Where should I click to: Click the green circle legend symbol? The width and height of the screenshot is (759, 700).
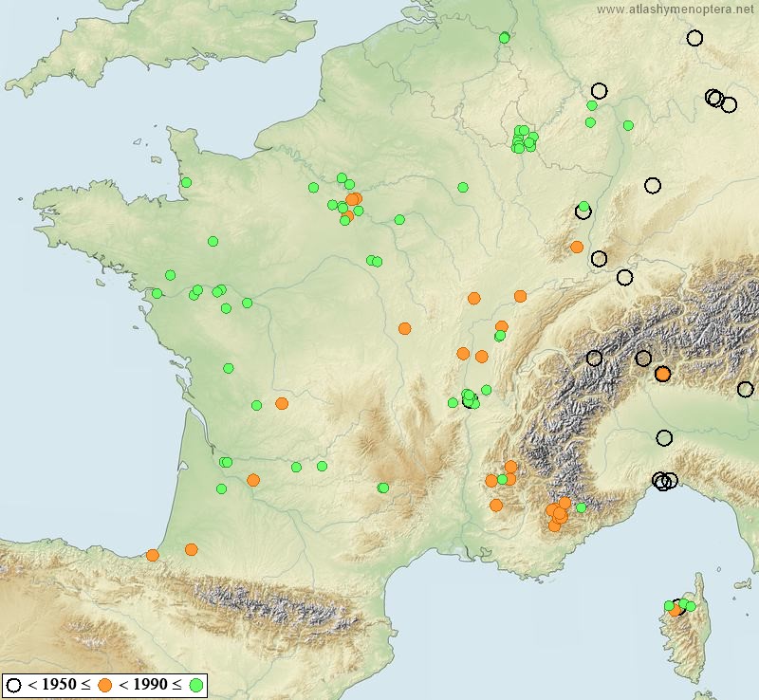click(x=196, y=686)
